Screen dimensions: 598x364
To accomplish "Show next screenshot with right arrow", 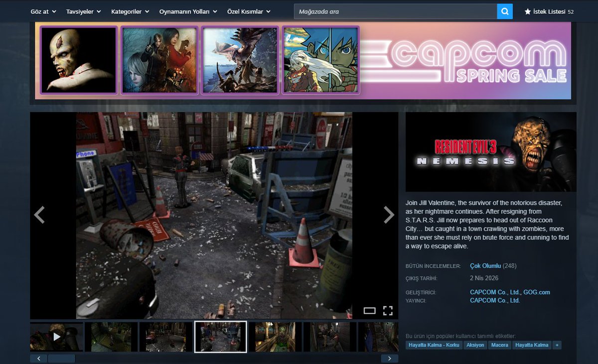I will pos(389,215).
